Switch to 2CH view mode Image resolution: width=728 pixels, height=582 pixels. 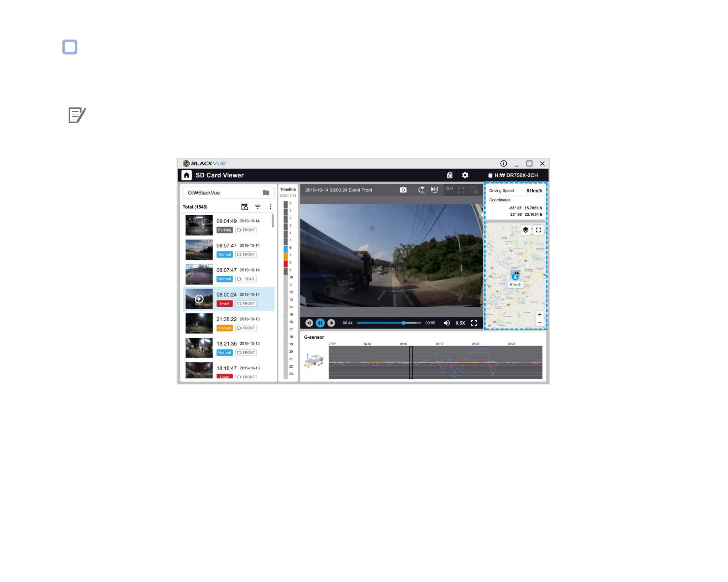[x=449, y=189]
